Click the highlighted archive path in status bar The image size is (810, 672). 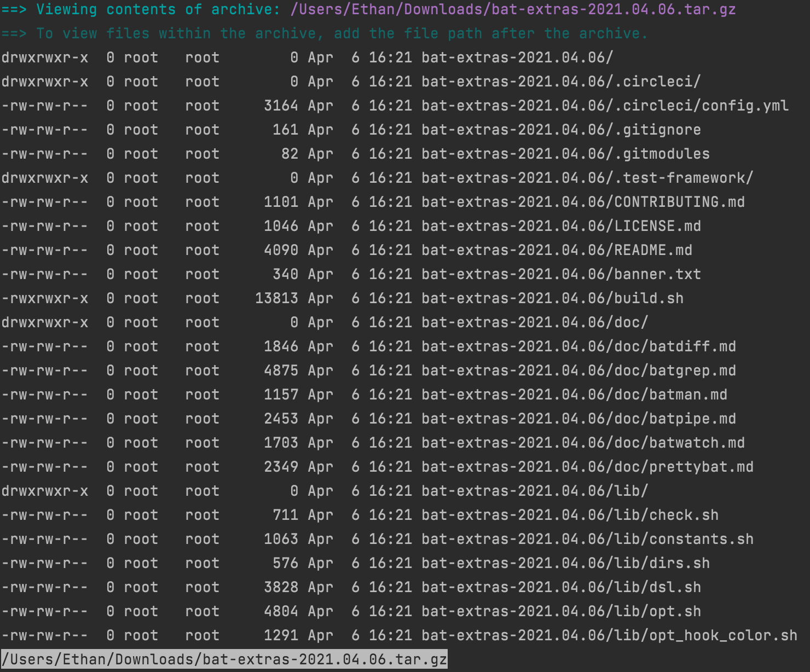point(223,659)
